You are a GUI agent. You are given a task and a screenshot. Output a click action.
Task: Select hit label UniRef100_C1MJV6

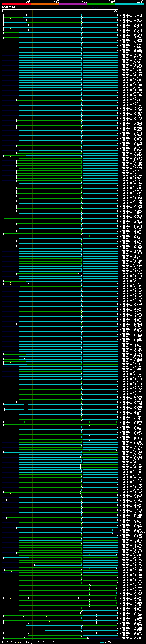(x=131, y=22)
